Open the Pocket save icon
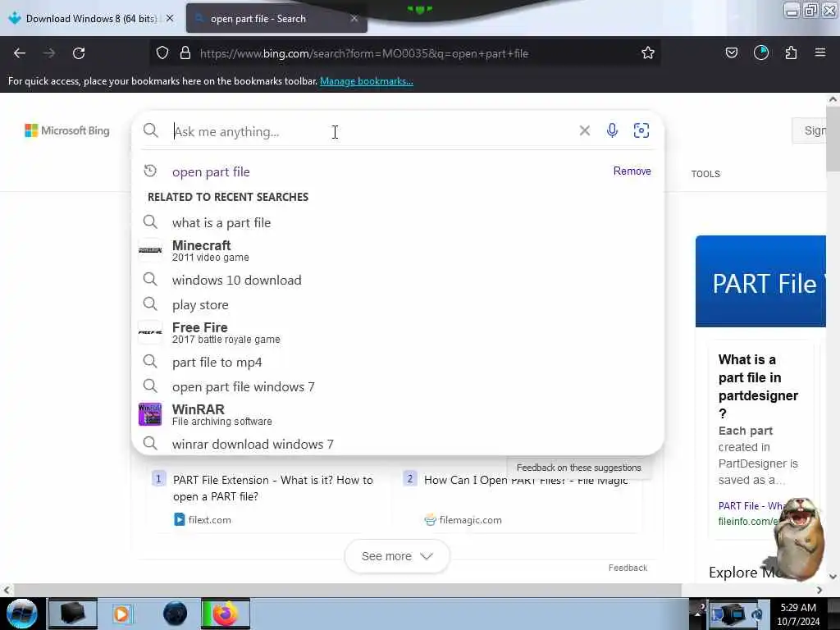This screenshot has height=630, width=840. (731, 52)
